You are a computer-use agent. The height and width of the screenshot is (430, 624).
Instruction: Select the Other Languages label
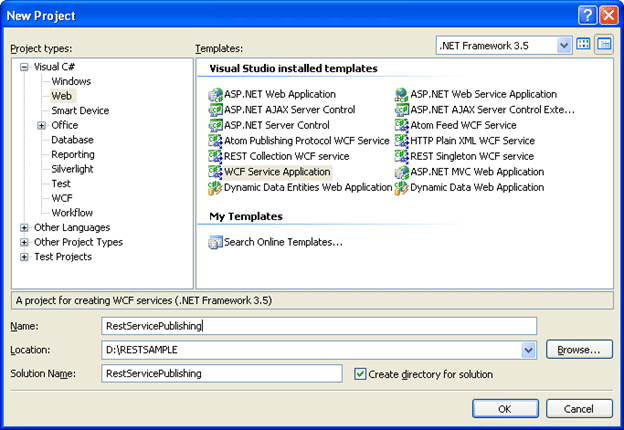72,228
